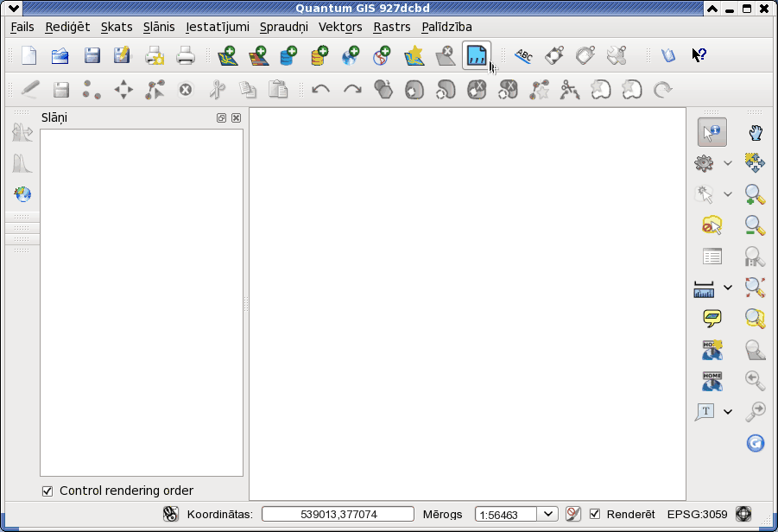Add vector layer icon
This screenshot has height=532, width=778.
(228, 55)
